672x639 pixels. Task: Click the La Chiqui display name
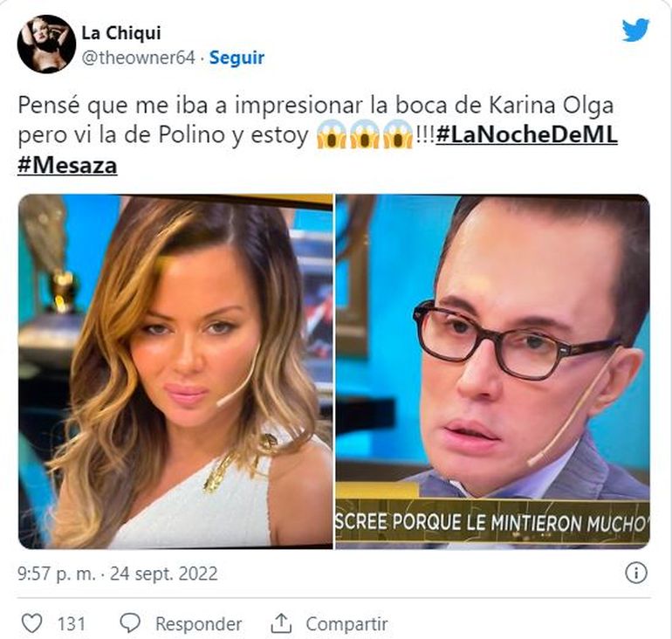tap(121, 32)
